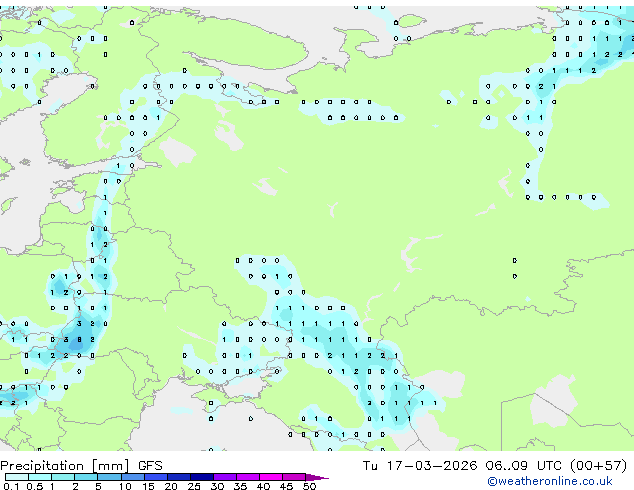Click the 40–45 mm magenta legend box

coord(271,477)
